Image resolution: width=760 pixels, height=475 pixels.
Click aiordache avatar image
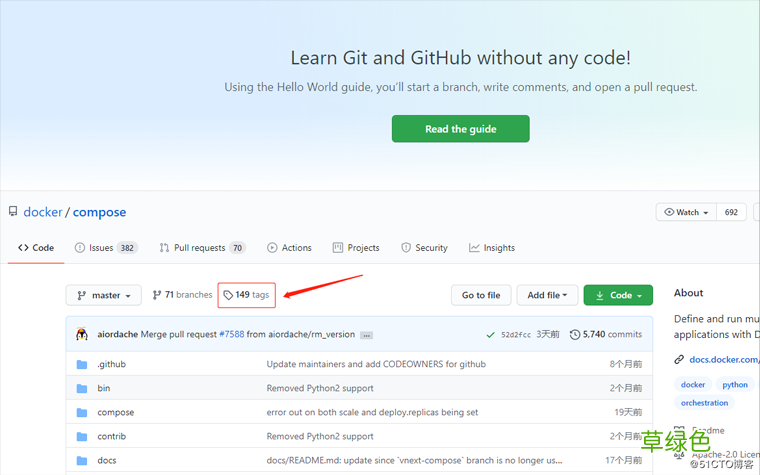82,334
